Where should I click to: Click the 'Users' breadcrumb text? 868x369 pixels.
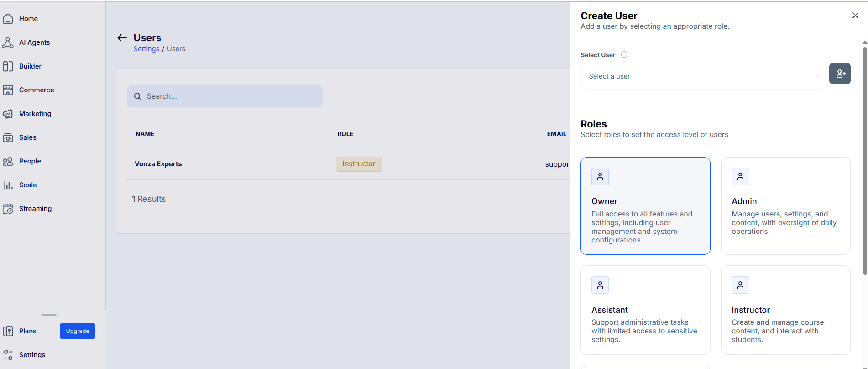point(176,49)
